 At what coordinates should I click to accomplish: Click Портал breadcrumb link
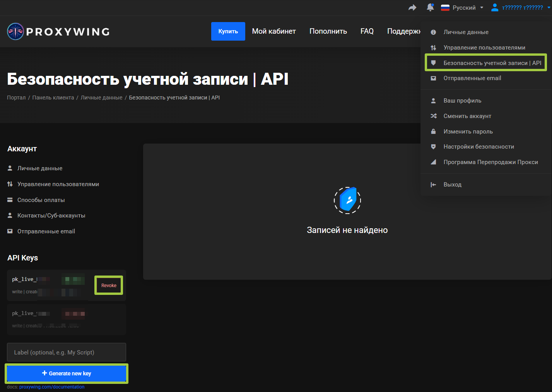(x=16, y=98)
